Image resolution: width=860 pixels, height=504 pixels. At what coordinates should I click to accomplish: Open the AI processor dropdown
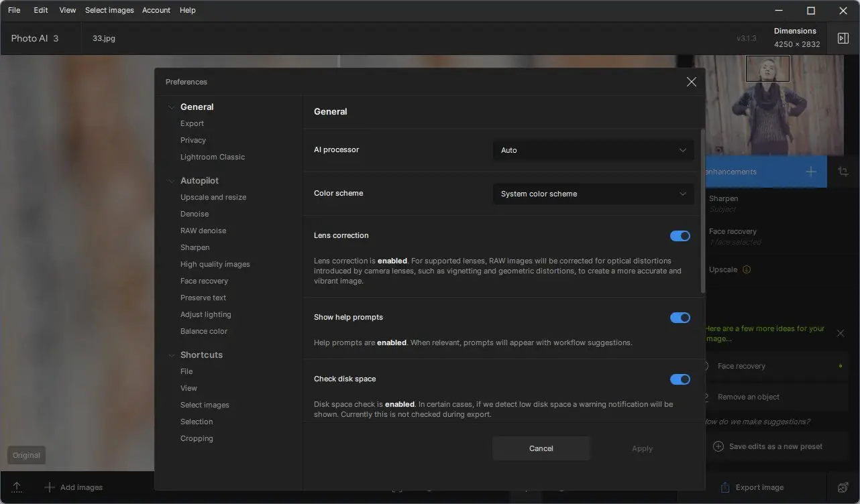[593, 150]
